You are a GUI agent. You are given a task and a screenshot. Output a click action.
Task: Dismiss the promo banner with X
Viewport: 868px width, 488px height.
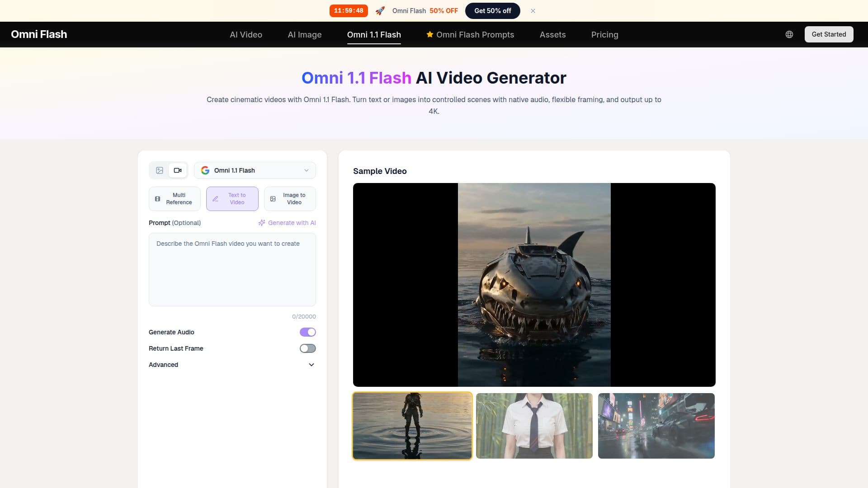533,11
